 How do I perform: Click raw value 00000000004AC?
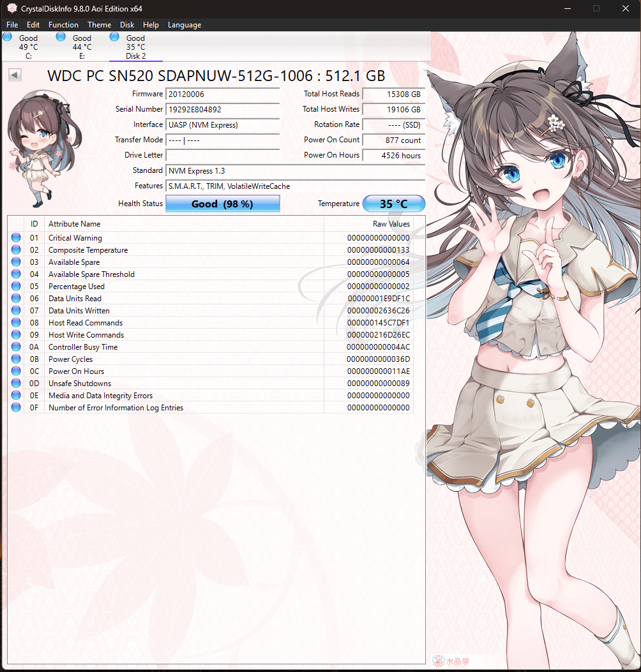point(378,347)
